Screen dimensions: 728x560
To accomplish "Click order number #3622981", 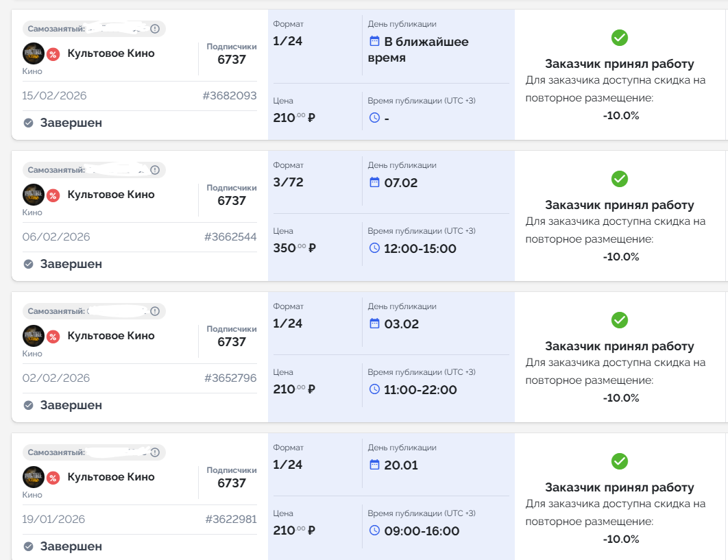I will tap(230, 520).
